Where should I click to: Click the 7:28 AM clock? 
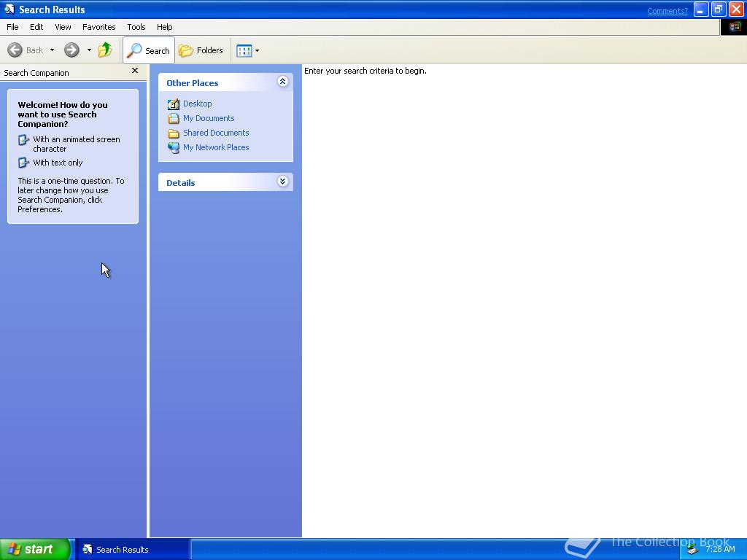[720, 549]
